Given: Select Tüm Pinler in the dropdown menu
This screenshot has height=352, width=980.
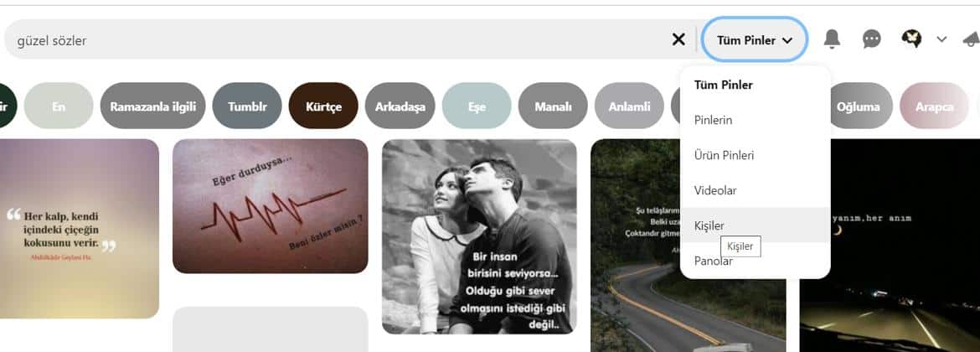Looking at the screenshot, I should (755, 85).
